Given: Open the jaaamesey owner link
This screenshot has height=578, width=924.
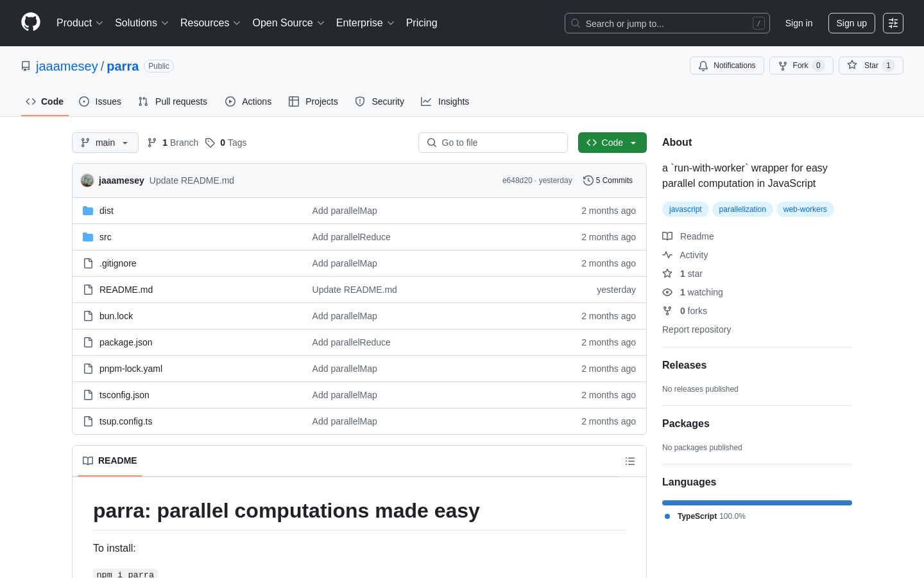Looking at the screenshot, I should 67,66.
